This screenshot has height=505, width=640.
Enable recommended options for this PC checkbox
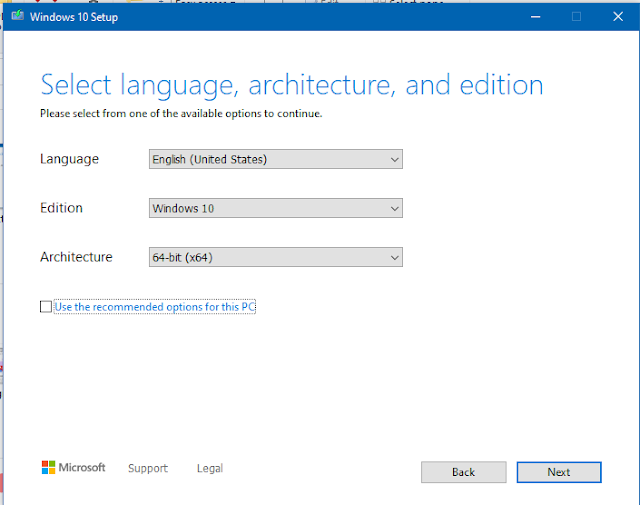(x=46, y=307)
